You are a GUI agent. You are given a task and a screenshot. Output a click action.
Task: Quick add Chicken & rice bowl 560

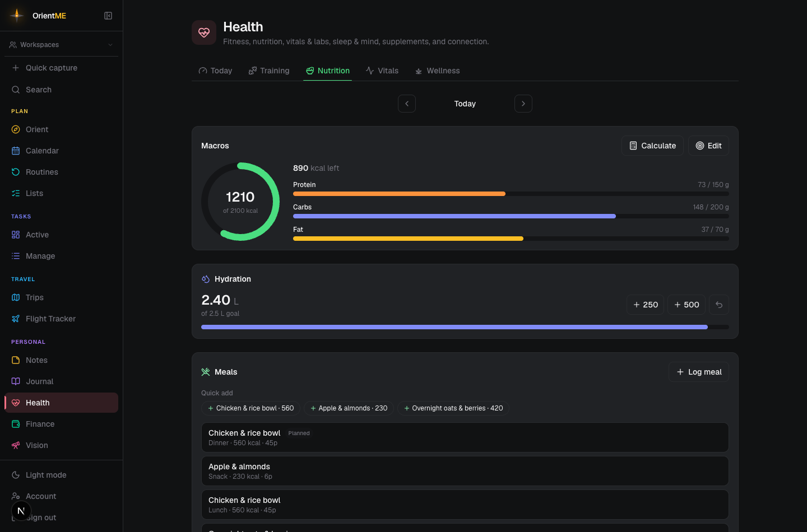251,408
